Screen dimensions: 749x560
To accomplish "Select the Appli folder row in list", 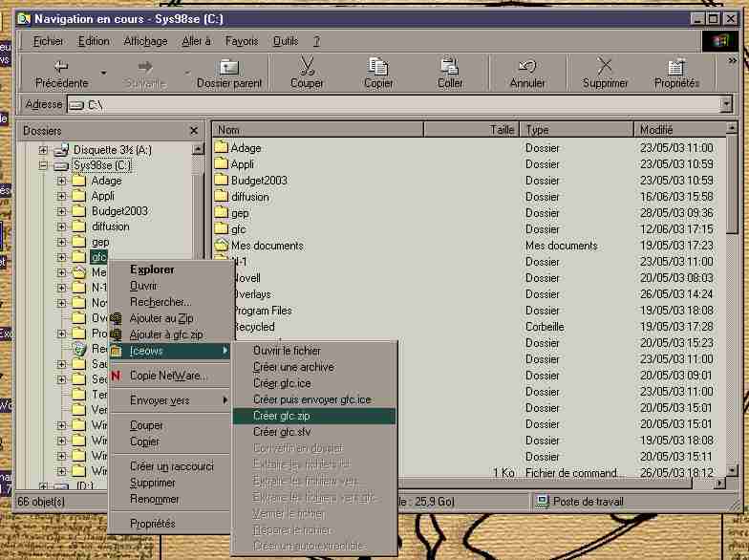I will tap(469, 164).
